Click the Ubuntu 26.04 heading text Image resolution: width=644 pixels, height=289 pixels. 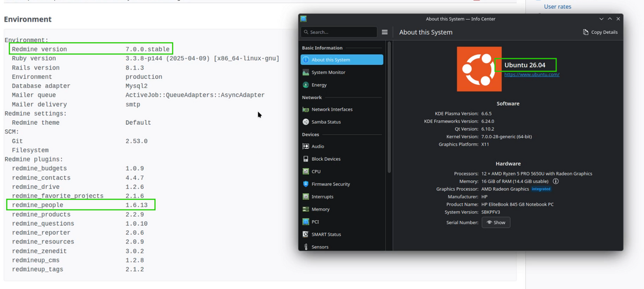525,65
